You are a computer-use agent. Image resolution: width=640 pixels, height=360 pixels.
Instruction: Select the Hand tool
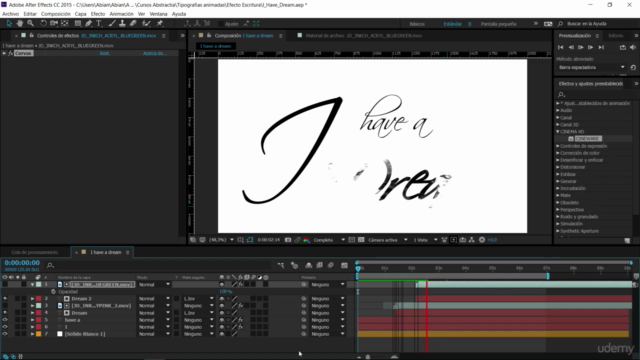point(20,24)
